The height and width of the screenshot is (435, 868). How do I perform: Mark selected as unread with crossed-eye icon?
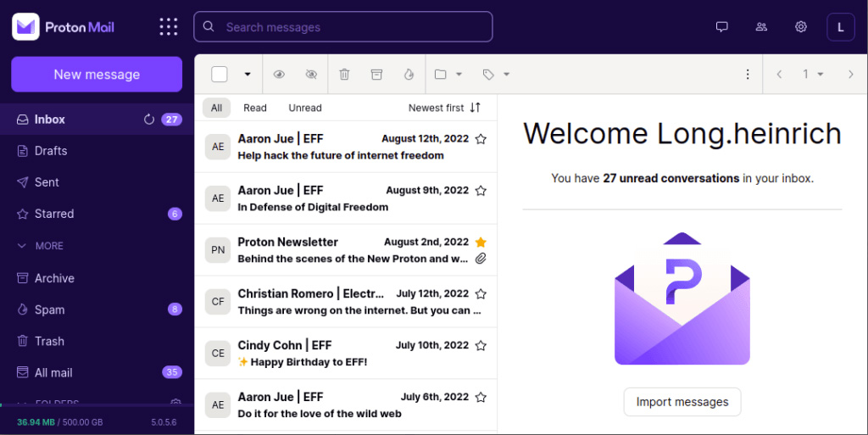(x=311, y=75)
